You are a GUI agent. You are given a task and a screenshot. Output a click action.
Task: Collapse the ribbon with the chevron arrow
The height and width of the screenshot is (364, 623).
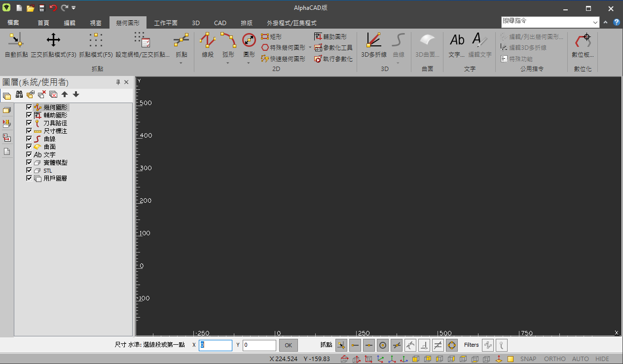tap(606, 22)
